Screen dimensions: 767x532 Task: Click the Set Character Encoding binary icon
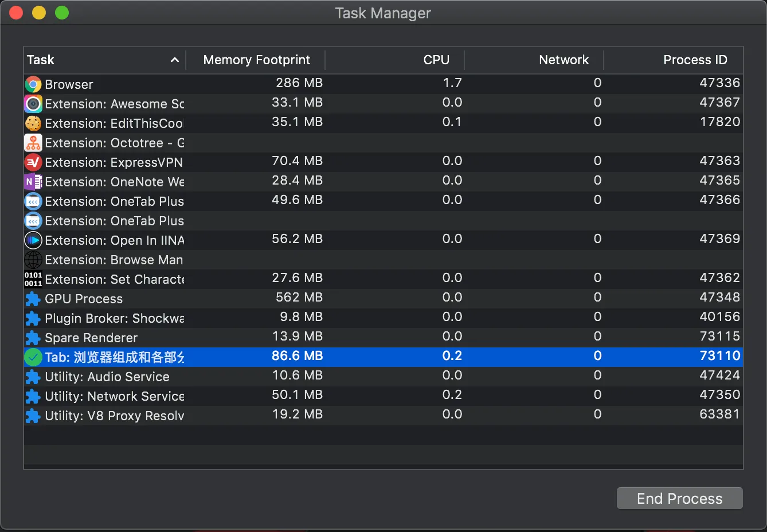point(33,279)
